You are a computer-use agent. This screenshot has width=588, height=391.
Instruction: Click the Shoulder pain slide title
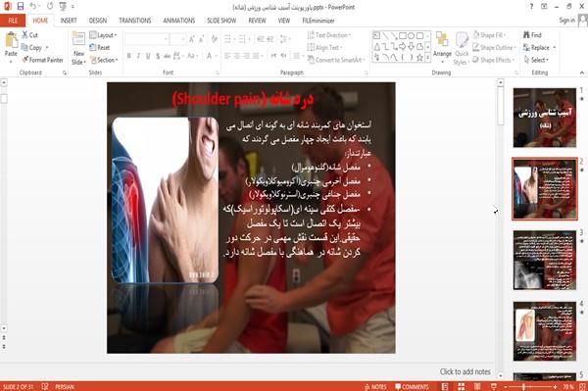(x=243, y=99)
